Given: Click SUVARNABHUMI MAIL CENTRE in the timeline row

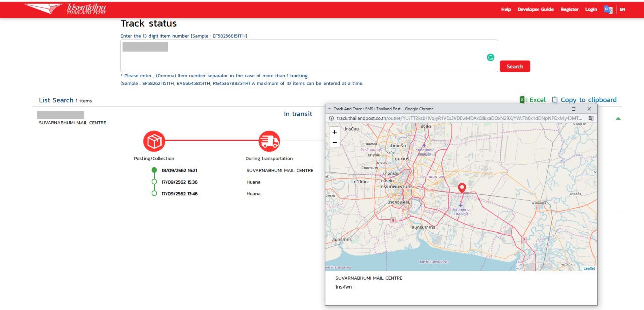Looking at the screenshot, I should (280, 170).
